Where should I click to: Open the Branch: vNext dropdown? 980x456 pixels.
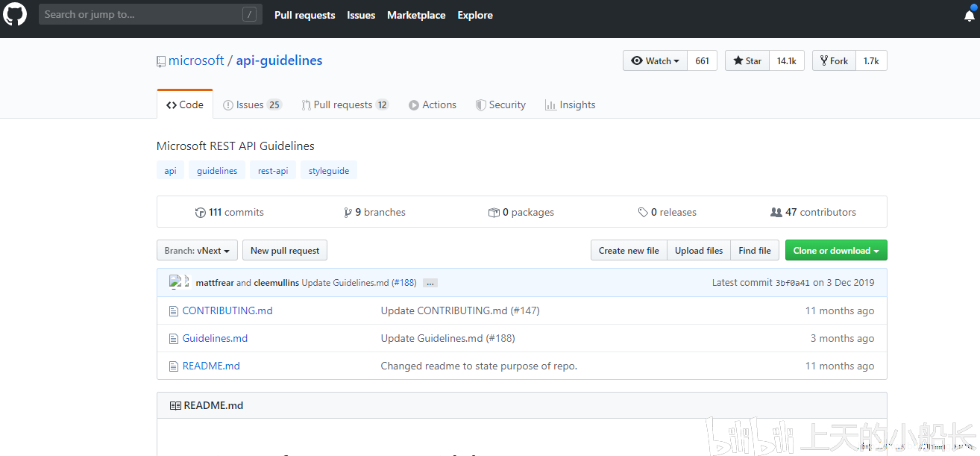click(198, 251)
